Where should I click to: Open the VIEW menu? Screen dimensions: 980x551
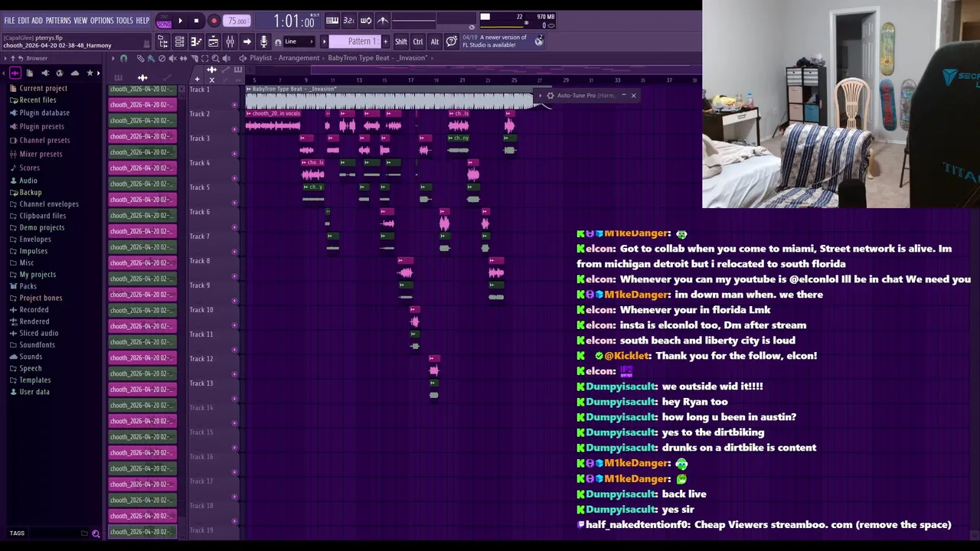(80, 21)
